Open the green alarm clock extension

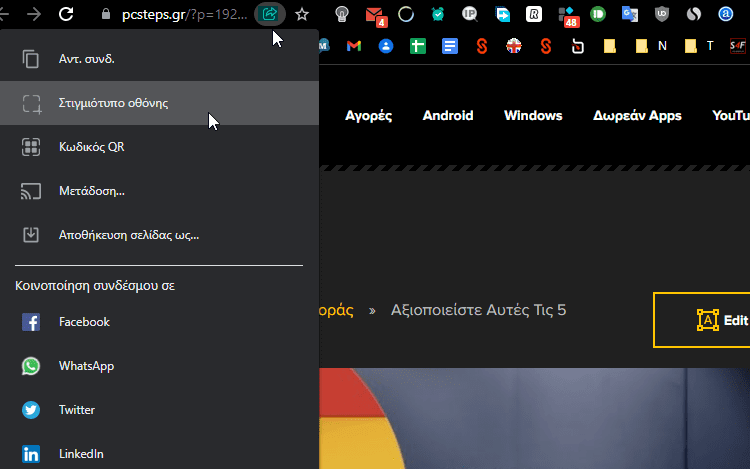click(x=438, y=14)
